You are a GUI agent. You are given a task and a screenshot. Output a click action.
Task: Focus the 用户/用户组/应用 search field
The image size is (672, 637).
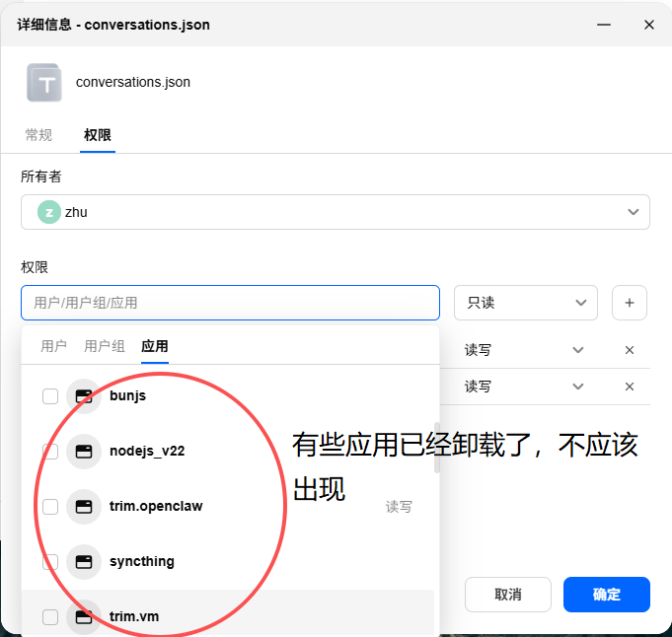[x=230, y=303]
